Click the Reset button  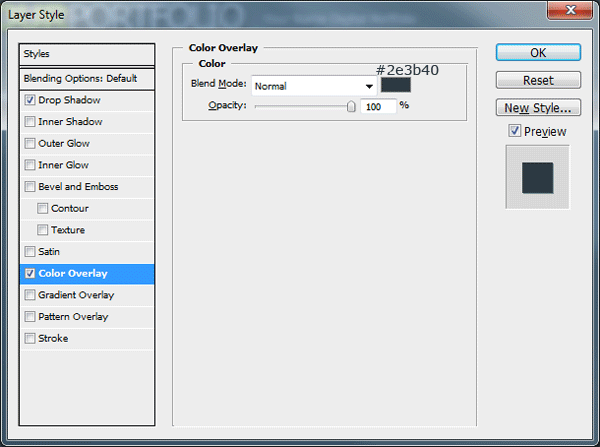(x=538, y=80)
